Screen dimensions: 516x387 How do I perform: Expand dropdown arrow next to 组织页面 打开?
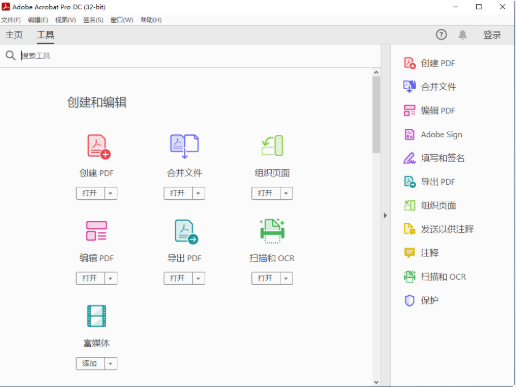point(286,193)
